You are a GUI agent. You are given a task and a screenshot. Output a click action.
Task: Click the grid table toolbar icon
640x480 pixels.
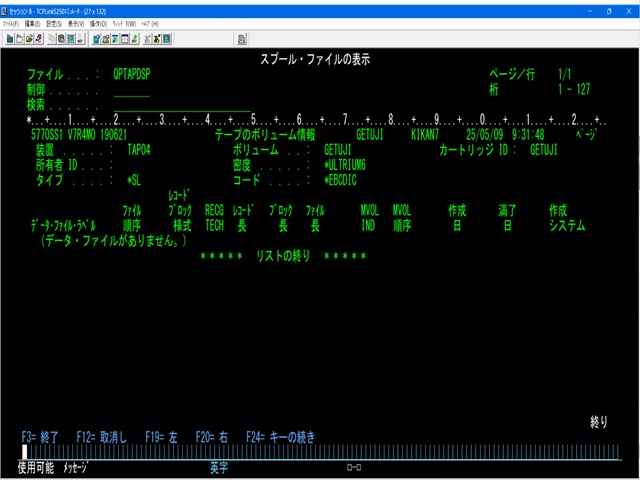[124, 38]
